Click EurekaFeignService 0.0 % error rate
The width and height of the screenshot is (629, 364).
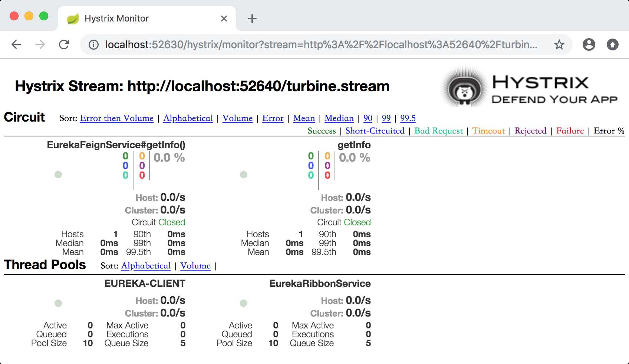click(169, 158)
